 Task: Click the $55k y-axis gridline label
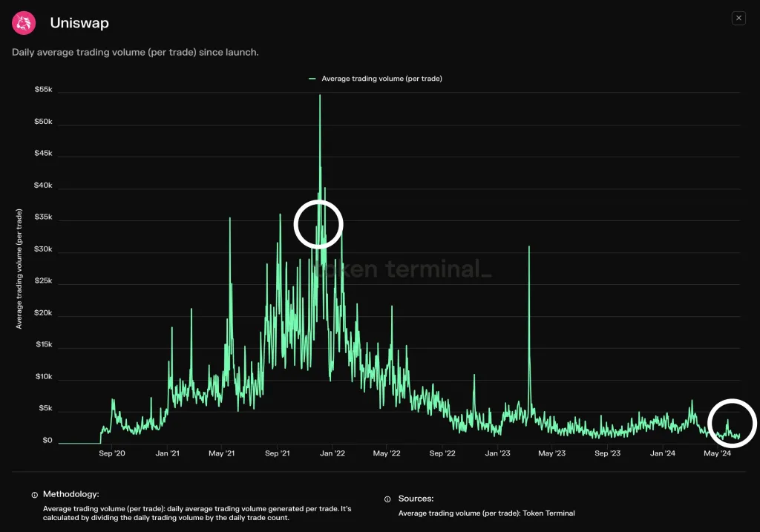tap(42, 89)
